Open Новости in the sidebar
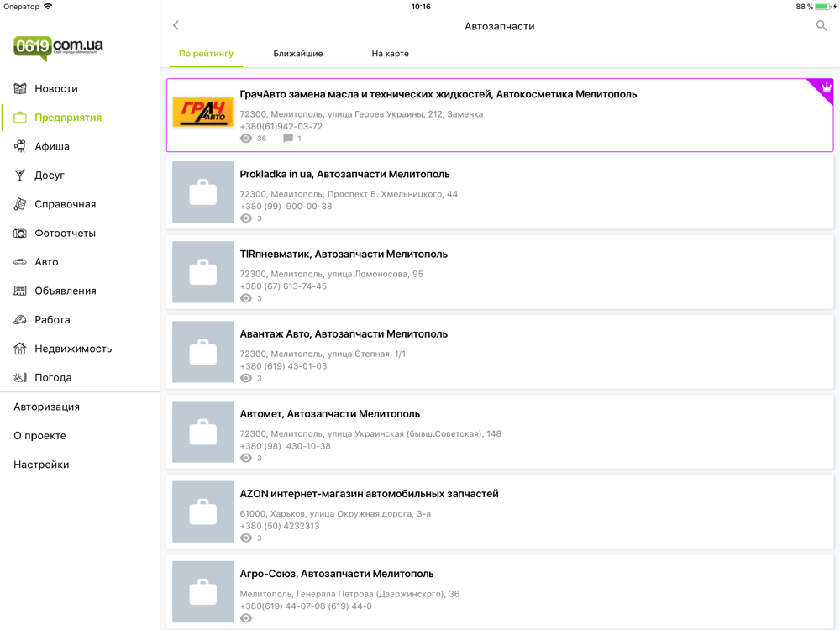 pos(56,88)
